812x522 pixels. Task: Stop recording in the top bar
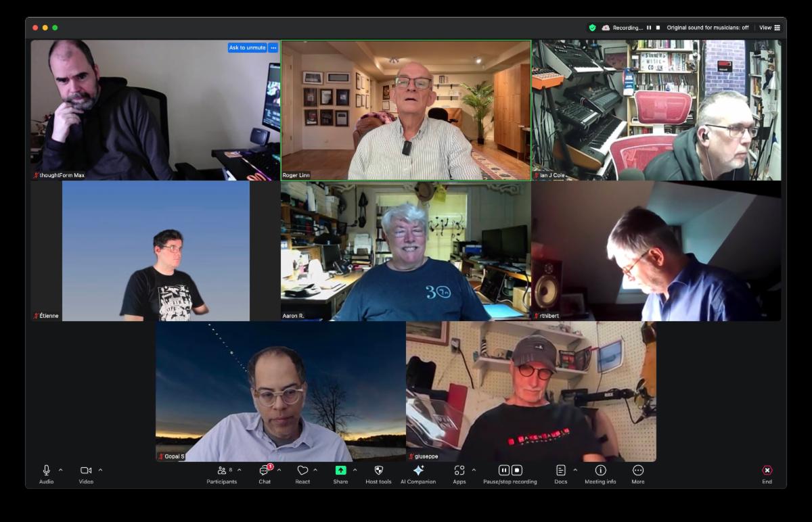[658, 28]
